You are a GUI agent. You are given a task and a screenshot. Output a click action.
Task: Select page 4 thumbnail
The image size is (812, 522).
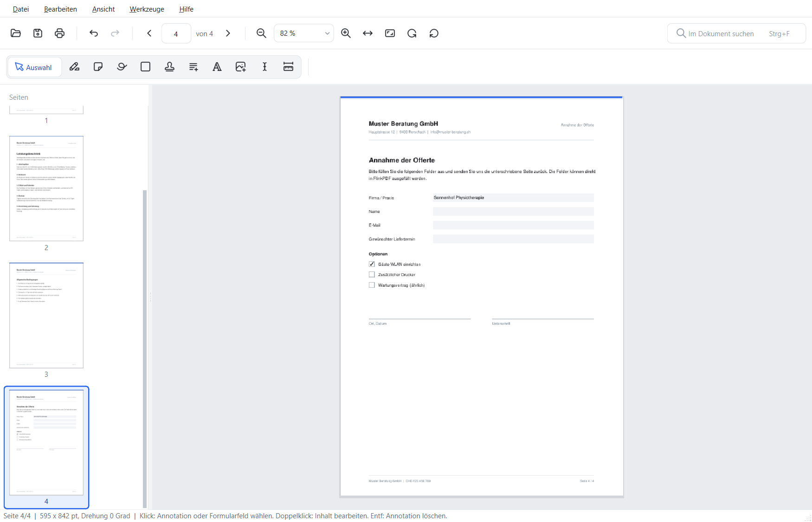click(x=46, y=442)
